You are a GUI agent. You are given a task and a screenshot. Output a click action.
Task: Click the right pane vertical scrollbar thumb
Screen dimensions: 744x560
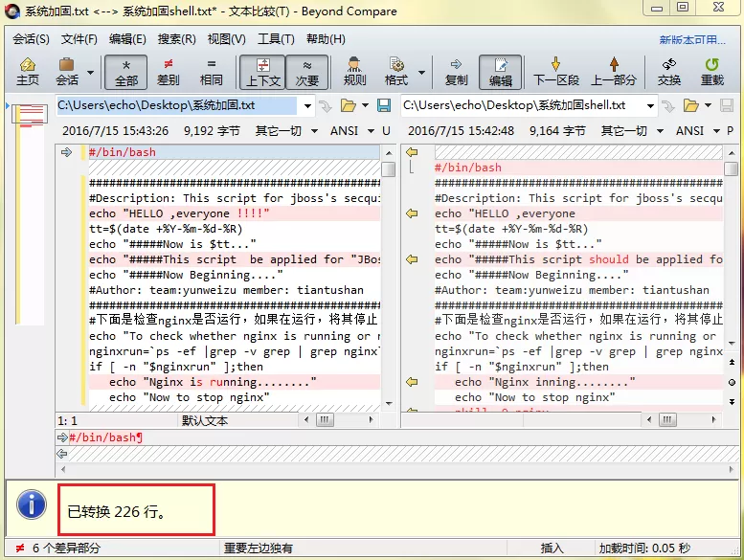click(x=732, y=169)
